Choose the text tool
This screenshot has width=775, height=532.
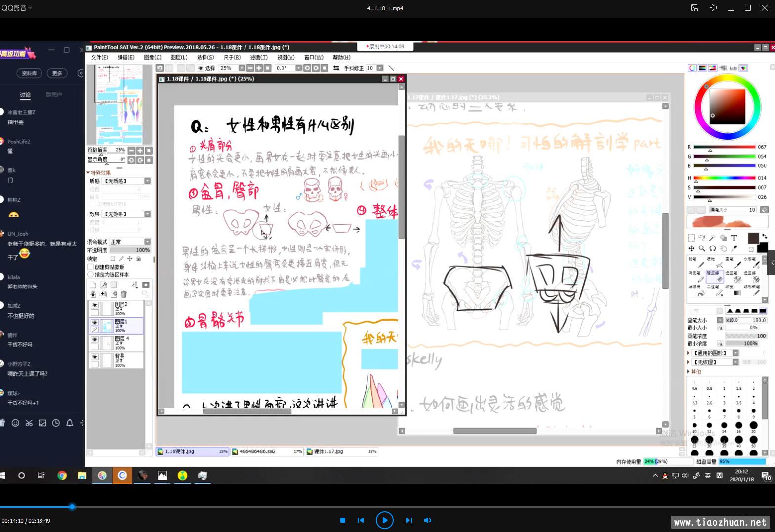click(x=734, y=238)
